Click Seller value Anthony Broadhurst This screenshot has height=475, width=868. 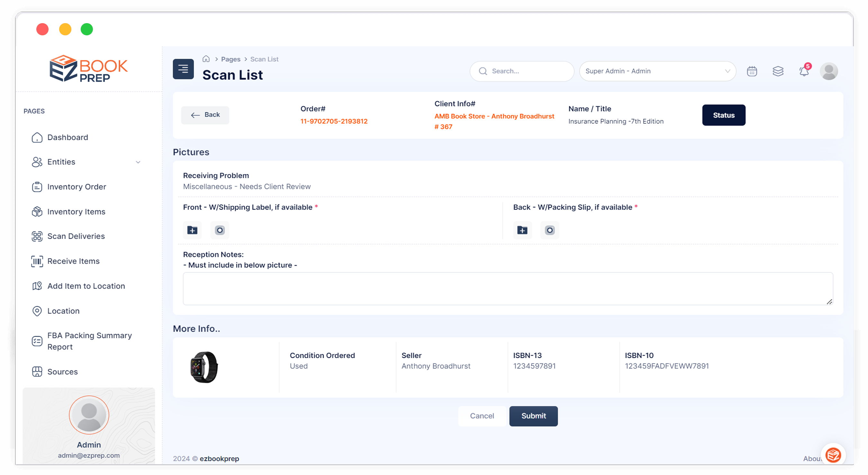click(x=436, y=366)
